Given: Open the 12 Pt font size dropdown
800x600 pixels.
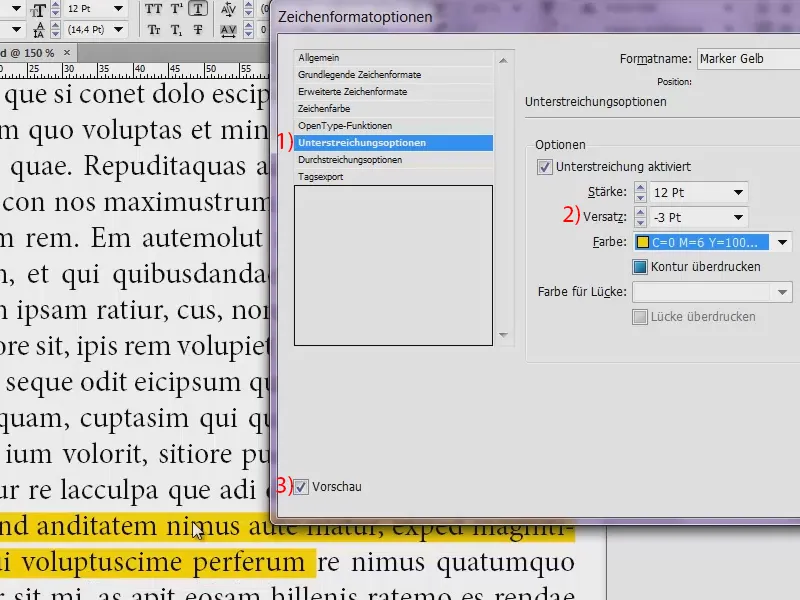Looking at the screenshot, I should [x=118, y=9].
